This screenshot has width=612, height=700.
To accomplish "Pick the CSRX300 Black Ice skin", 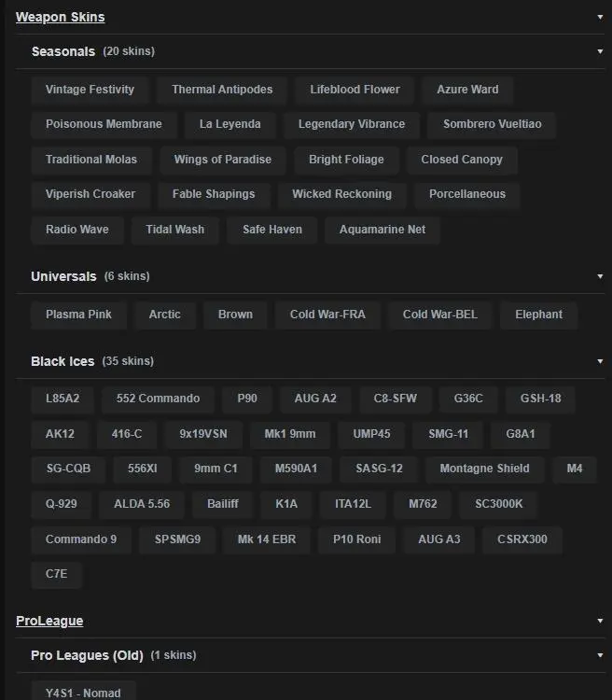I will pos(522,539).
